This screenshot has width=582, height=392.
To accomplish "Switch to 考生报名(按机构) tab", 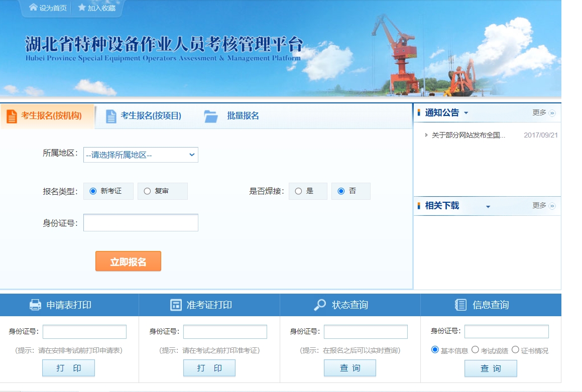I will (x=48, y=116).
